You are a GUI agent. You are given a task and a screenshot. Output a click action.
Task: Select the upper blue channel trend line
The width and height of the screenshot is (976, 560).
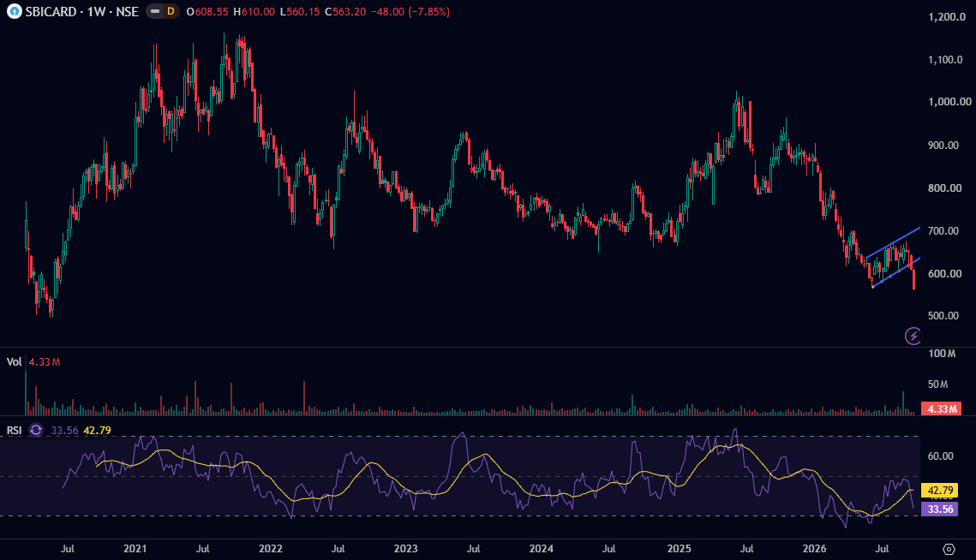tap(893, 242)
